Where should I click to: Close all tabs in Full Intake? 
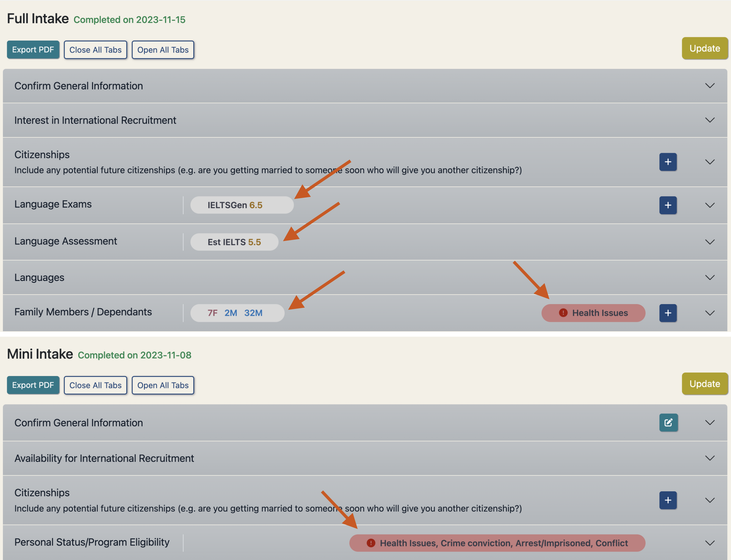point(95,49)
